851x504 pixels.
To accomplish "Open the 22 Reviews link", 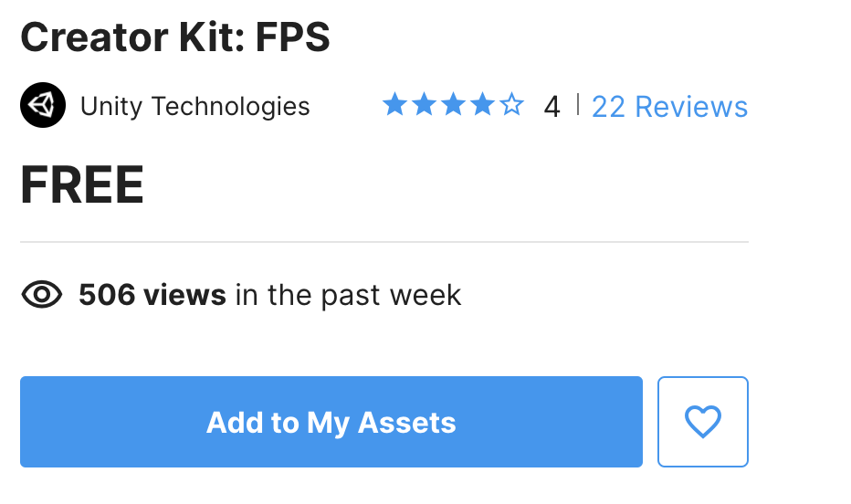I will 669,107.
